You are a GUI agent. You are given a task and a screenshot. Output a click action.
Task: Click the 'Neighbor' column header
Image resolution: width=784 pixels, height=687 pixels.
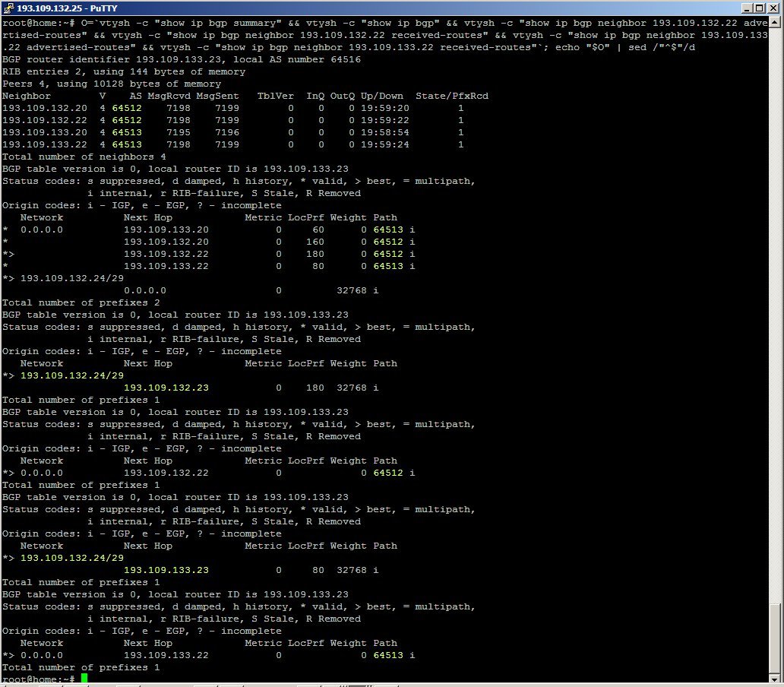pyautogui.click(x=27, y=96)
